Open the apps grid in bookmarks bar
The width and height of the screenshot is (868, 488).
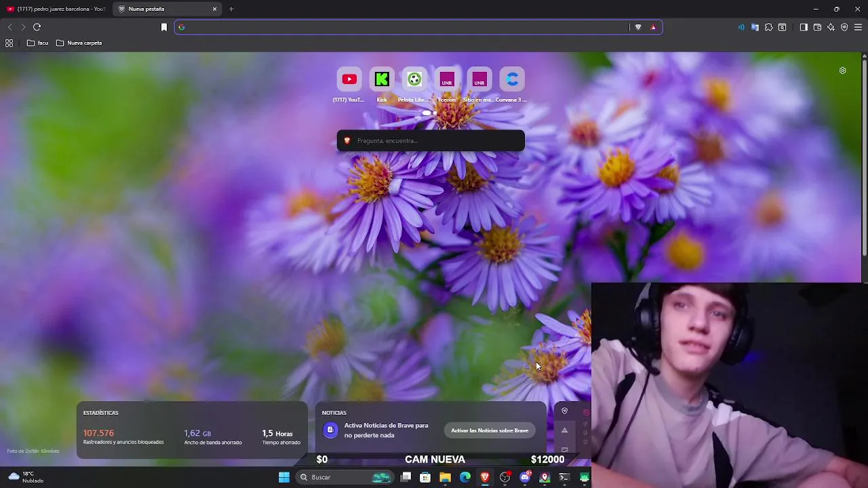[x=9, y=43]
